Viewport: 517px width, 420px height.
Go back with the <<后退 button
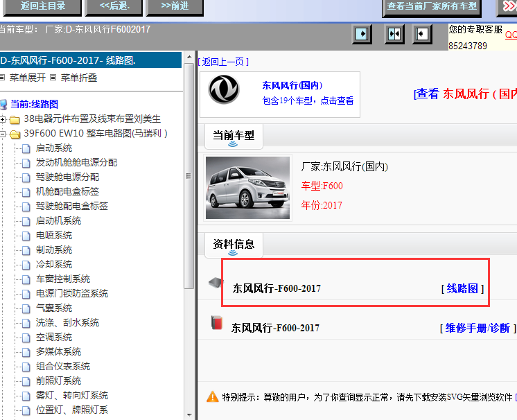click(114, 7)
